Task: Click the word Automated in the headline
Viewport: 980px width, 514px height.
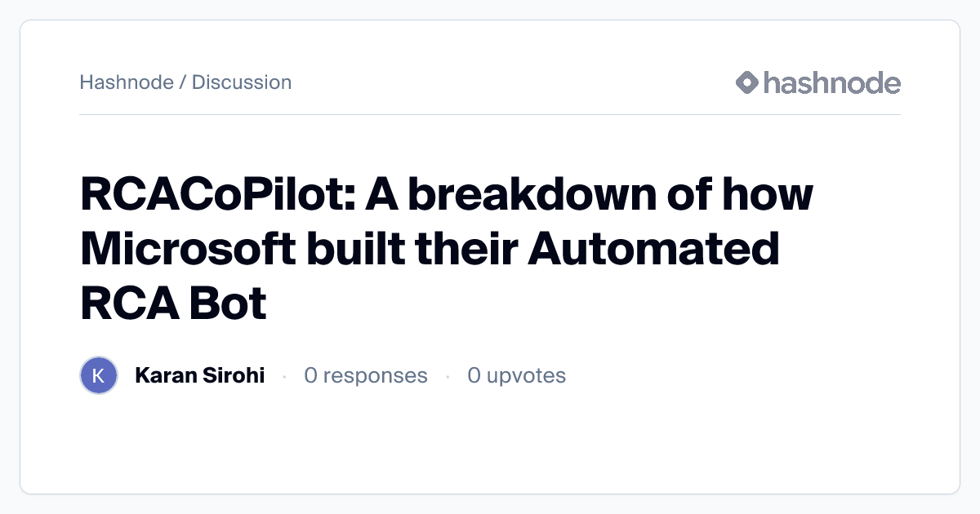Action: [x=653, y=250]
